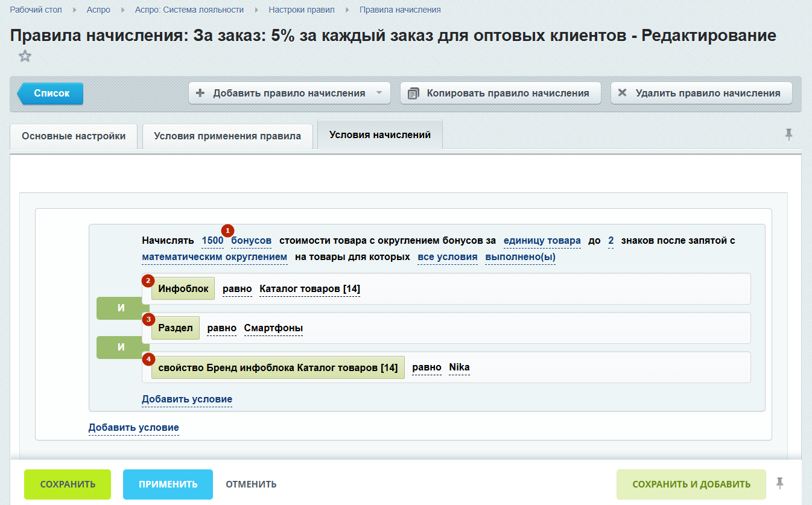Toggle the выполнено(ы) selector
Screen dimensions: 812x505
tap(520, 257)
